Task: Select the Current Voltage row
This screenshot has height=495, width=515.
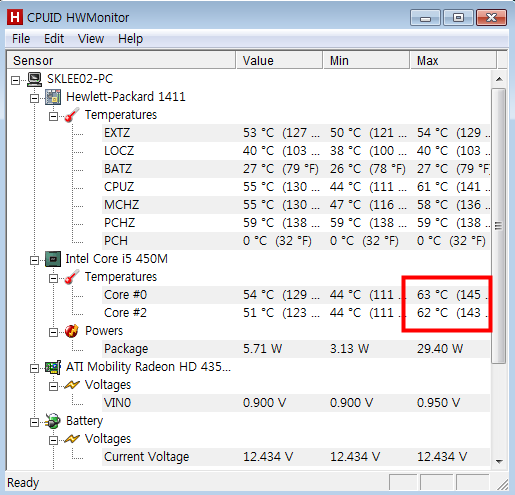Action: (296, 457)
